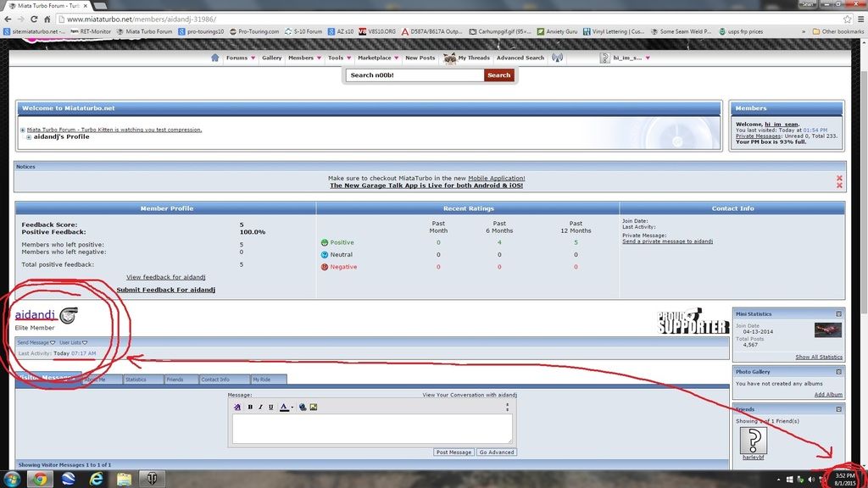Click the Go Advanced button
The width and height of the screenshot is (868, 488).
(497, 452)
